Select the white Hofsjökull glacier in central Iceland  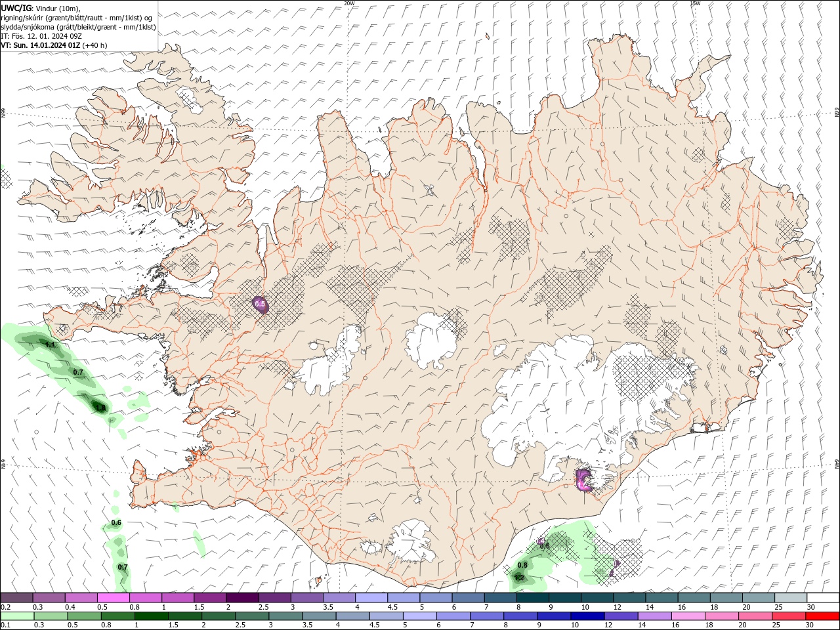coord(430,340)
